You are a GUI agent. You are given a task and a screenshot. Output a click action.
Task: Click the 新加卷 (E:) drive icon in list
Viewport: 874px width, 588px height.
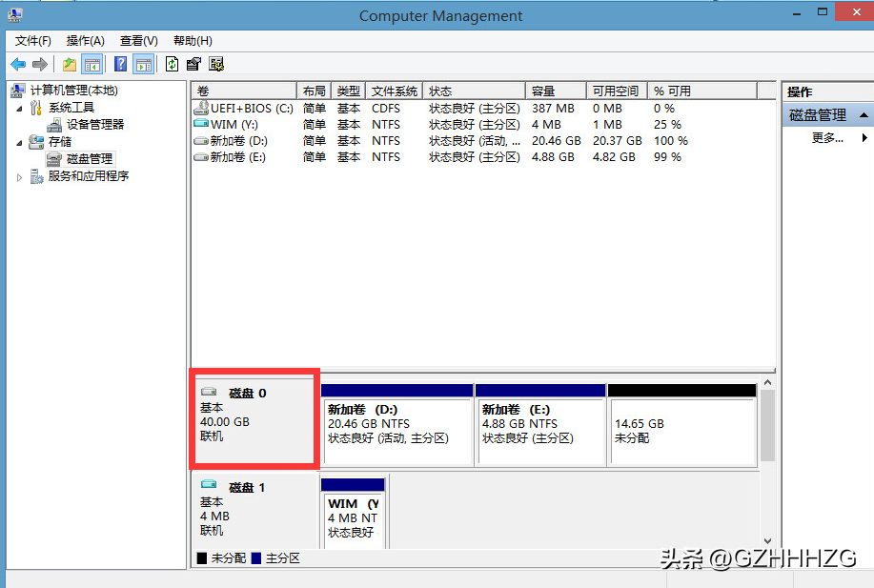[x=201, y=157]
